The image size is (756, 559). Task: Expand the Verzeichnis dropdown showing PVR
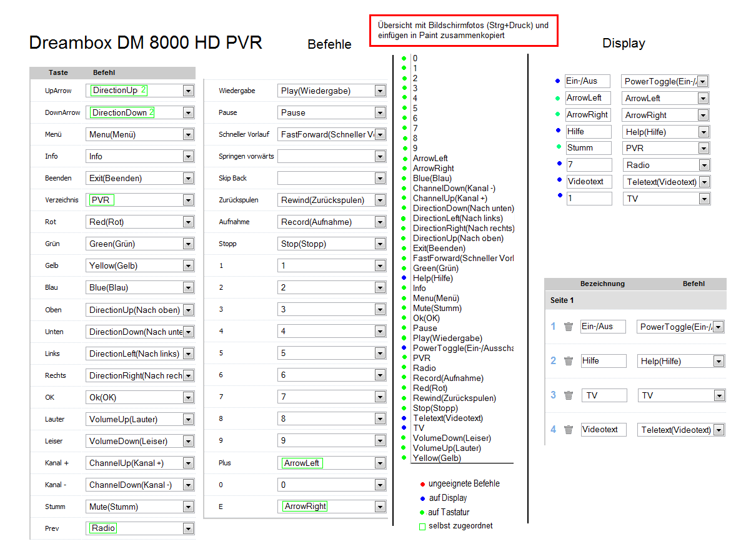coord(188,200)
